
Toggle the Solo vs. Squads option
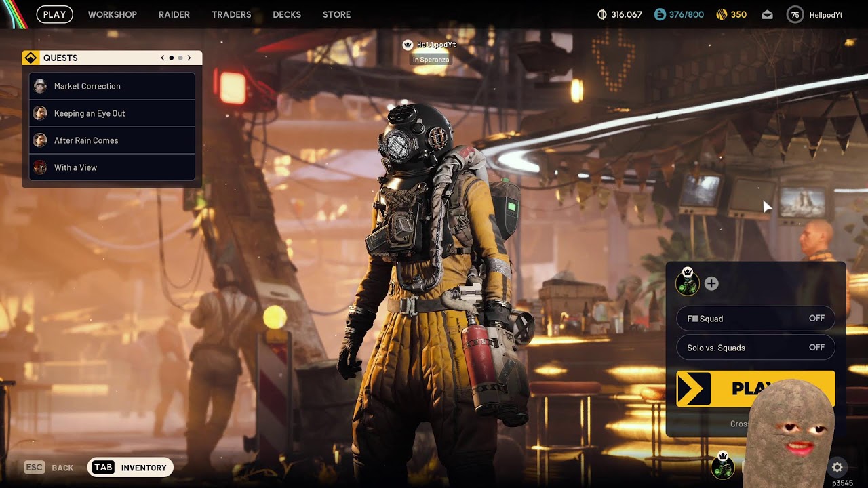click(755, 348)
